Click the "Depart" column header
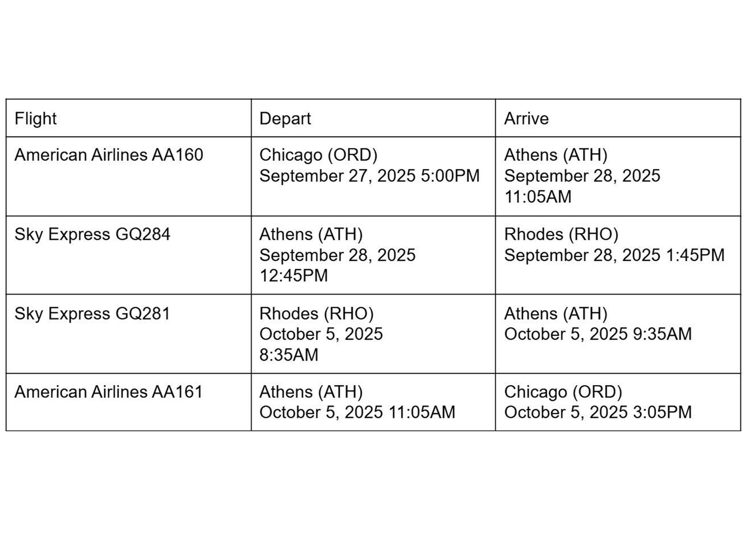Screen dimensions: 747x560 [285, 119]
